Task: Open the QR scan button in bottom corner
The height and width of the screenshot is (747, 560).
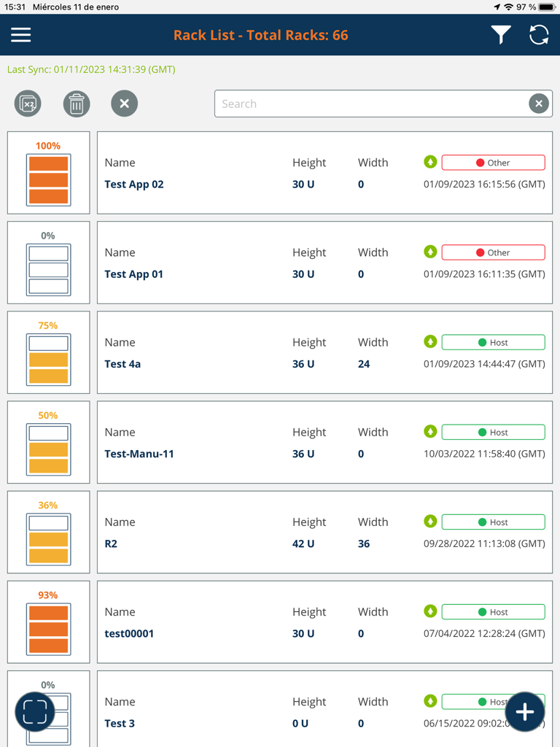Action: 35,711
